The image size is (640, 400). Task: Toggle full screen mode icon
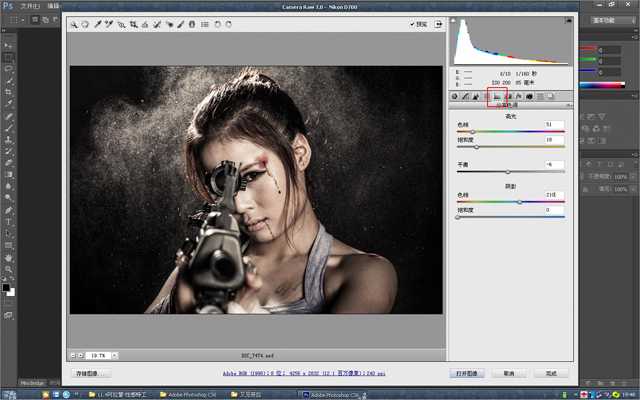438,24
